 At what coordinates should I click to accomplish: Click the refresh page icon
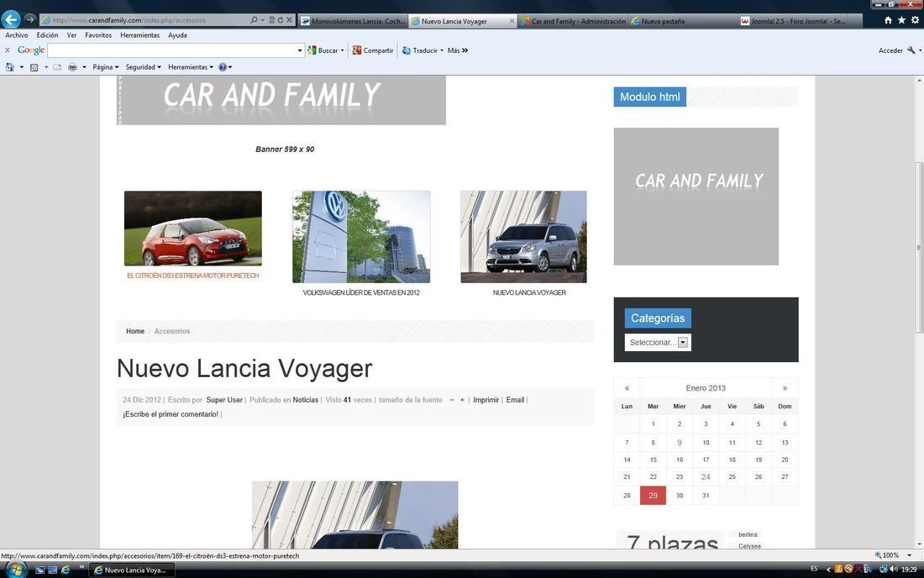280,20
